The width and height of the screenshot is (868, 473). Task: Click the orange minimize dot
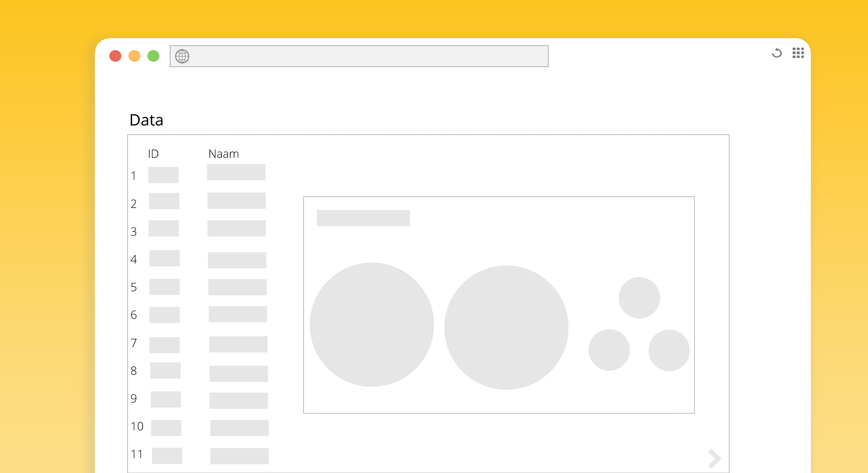click(x=134, y=56)
